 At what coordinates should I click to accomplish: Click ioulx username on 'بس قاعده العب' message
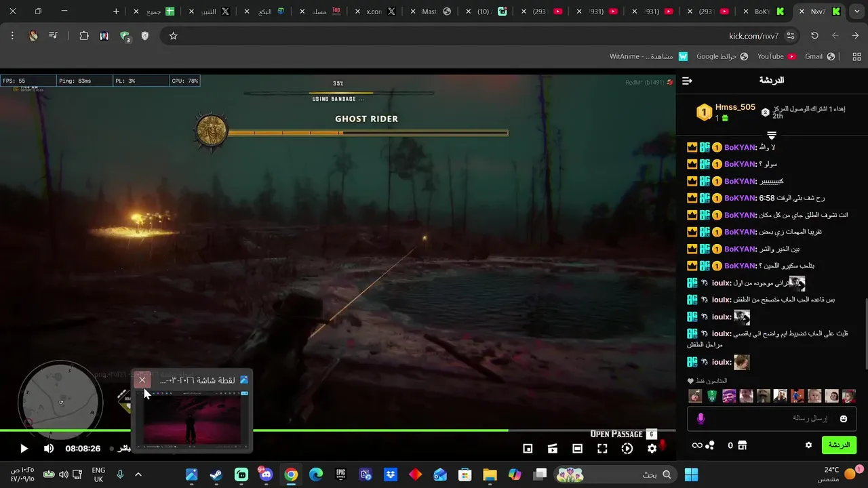point(722,300)
